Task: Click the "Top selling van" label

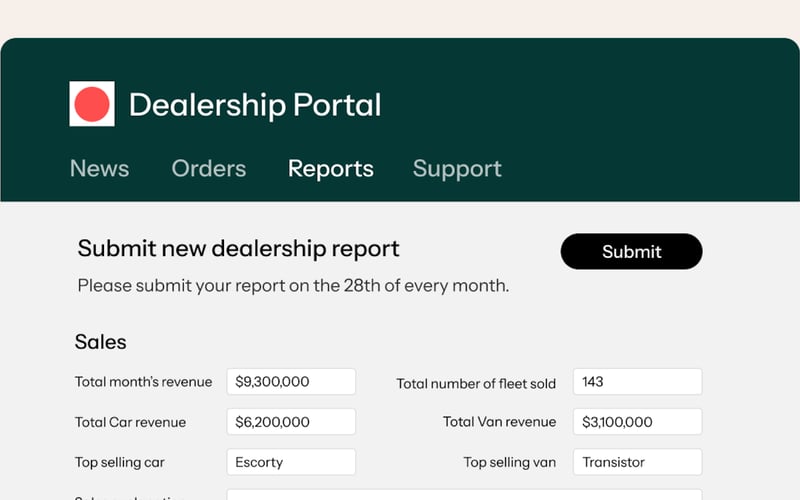Action: tap(509, 463)
